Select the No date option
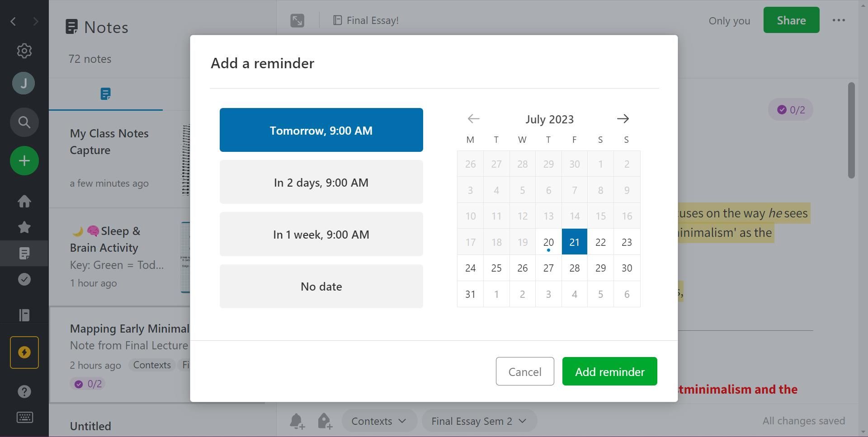Image resolution: width=868 pixels, height=437 pixels. pyautogui.click(x=321, y=287)
